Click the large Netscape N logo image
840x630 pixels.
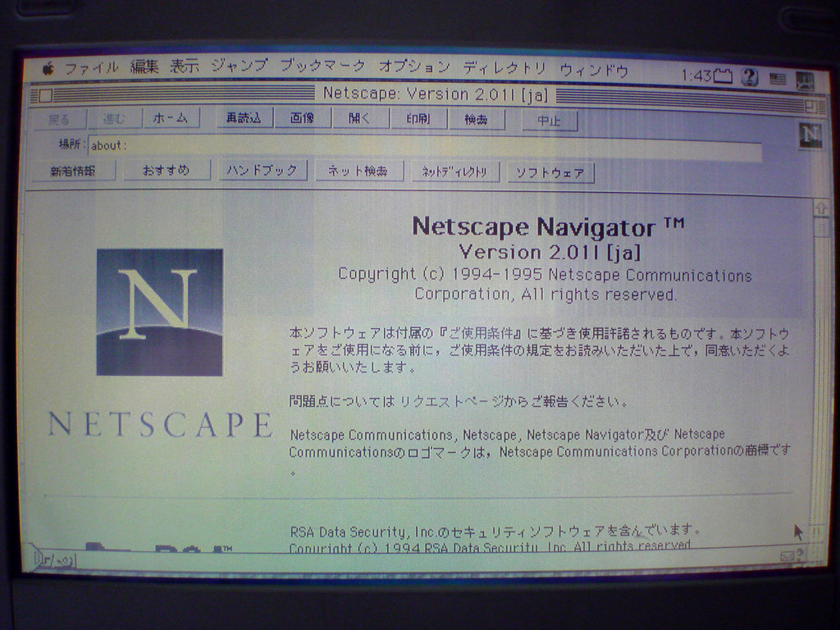[x=160, y=313]
